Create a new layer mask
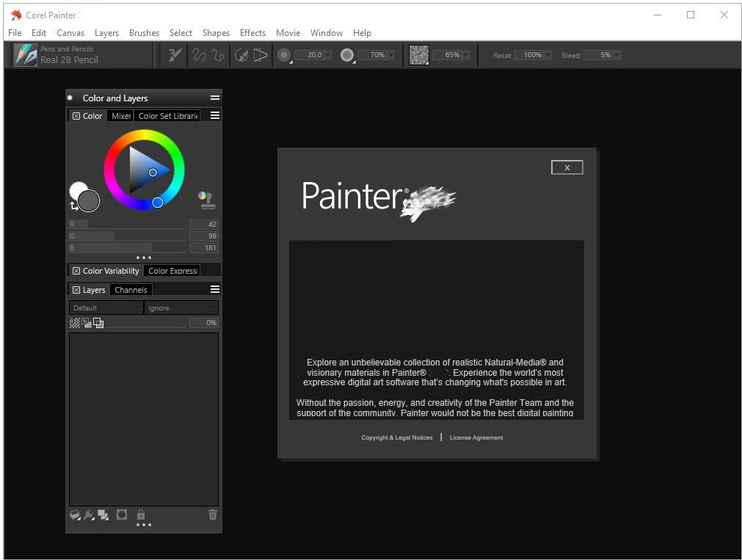The height and width of the screenshot is (560, 742). tap(122, 514)
